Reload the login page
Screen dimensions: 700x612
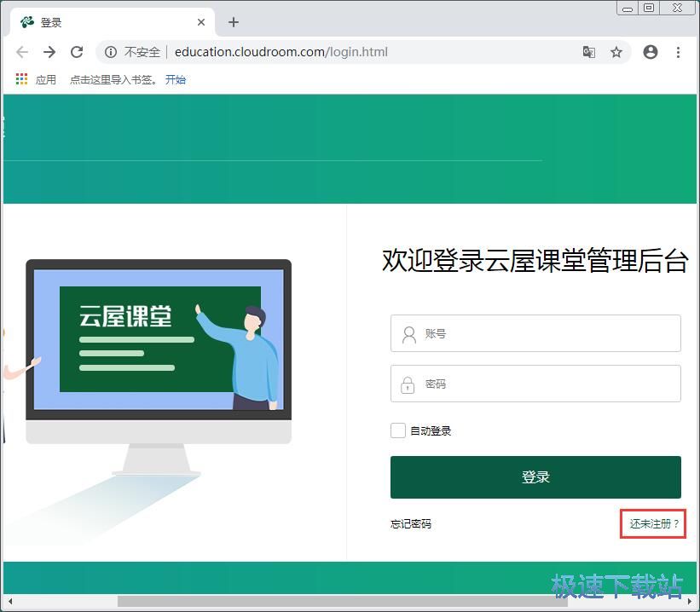77,52
